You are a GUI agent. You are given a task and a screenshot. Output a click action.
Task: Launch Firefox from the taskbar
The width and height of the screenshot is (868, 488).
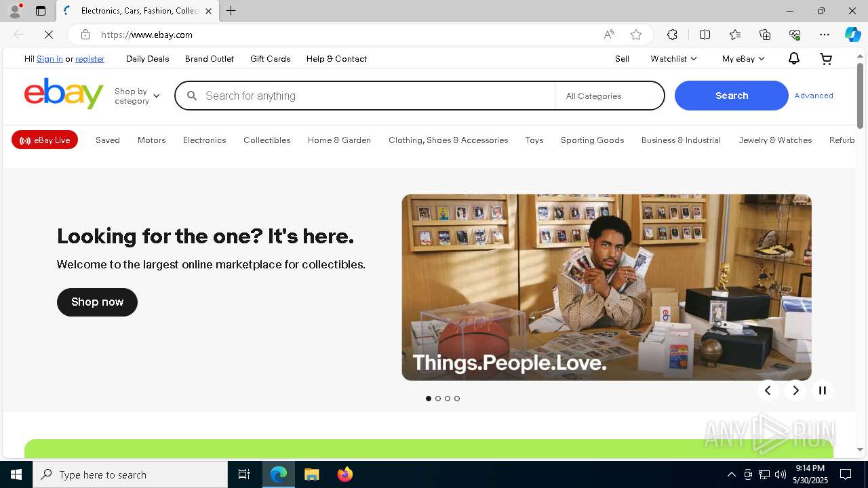[345, 474]
